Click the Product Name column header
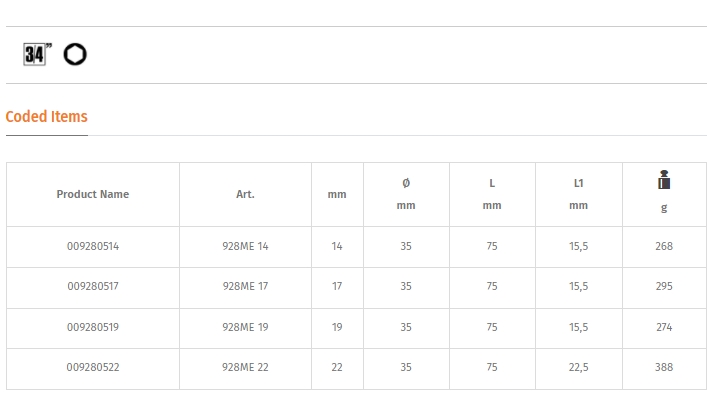 point(93,194)
